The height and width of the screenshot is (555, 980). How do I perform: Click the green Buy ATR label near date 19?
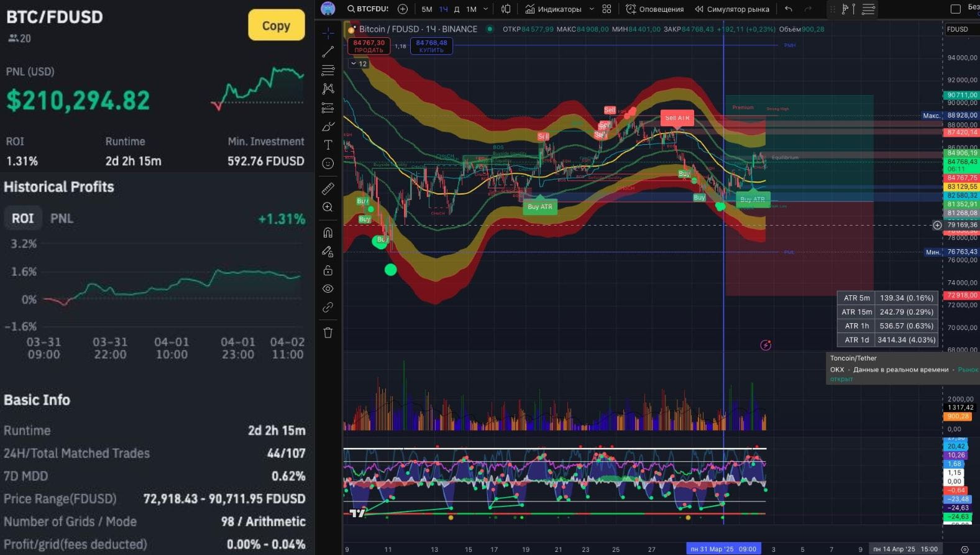click(539, 207)
